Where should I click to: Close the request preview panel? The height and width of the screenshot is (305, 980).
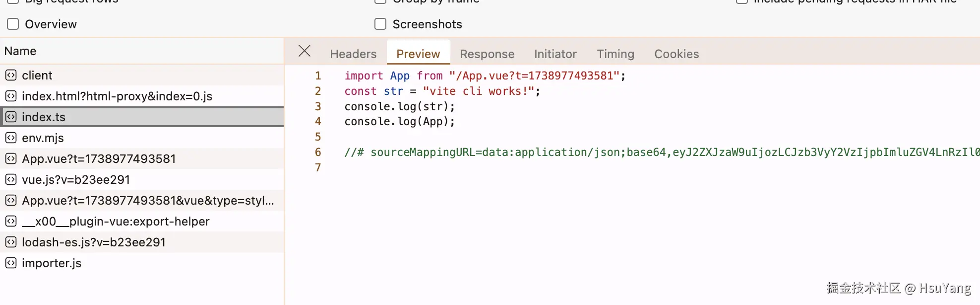[305, 51]
